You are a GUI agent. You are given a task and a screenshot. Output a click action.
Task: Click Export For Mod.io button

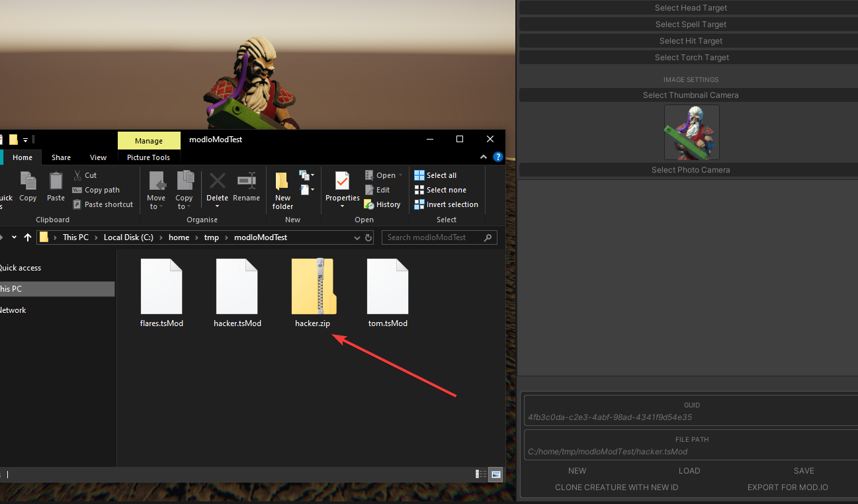(x=787, y=487)
